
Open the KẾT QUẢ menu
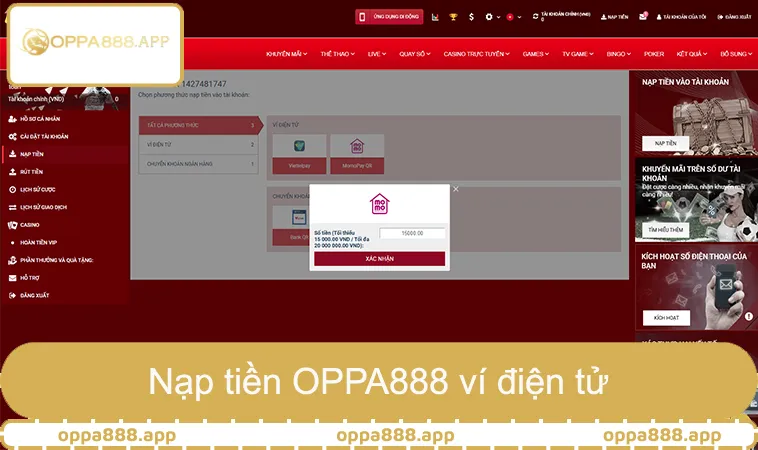(692, 54)
